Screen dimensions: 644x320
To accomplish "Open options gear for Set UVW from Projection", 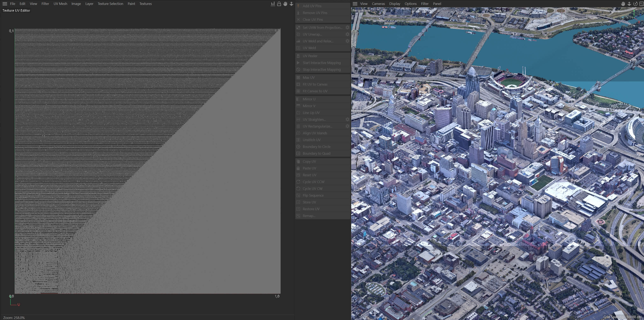I will pyautogui.click(x=347, y=28).
